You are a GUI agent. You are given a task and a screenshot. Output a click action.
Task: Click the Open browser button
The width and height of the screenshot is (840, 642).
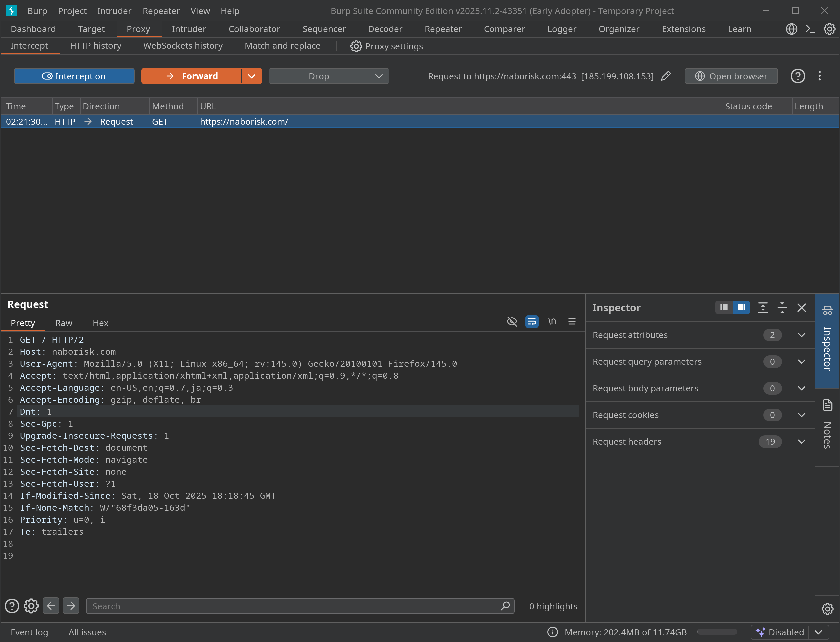coord(731,76)
